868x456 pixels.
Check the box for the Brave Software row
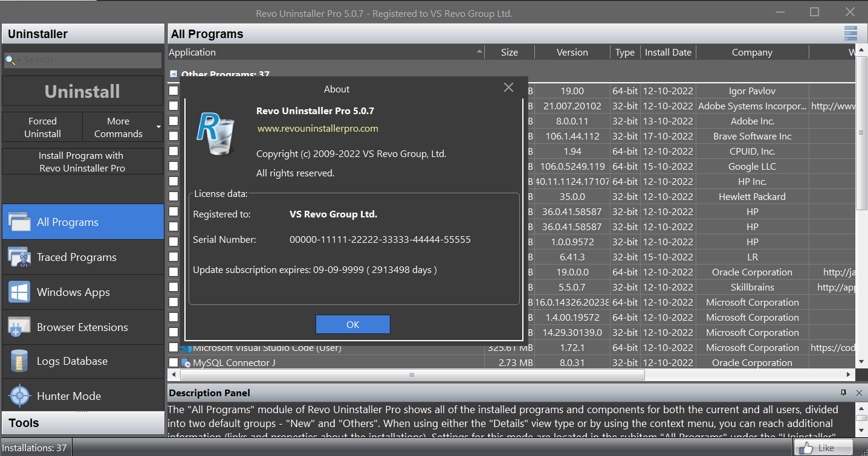[x=173, y=136]
